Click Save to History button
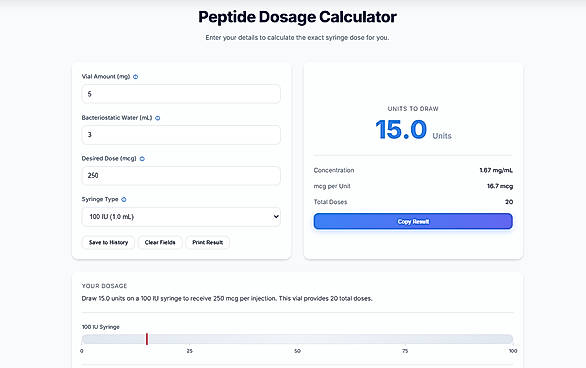Viewport: 586px width, 368px height. (108, 242)
